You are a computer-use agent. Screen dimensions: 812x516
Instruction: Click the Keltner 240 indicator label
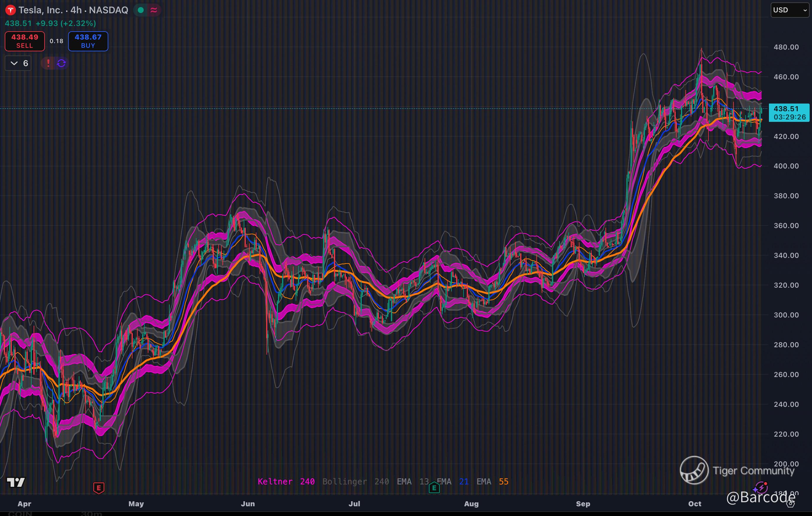click(x=286, y=481)
